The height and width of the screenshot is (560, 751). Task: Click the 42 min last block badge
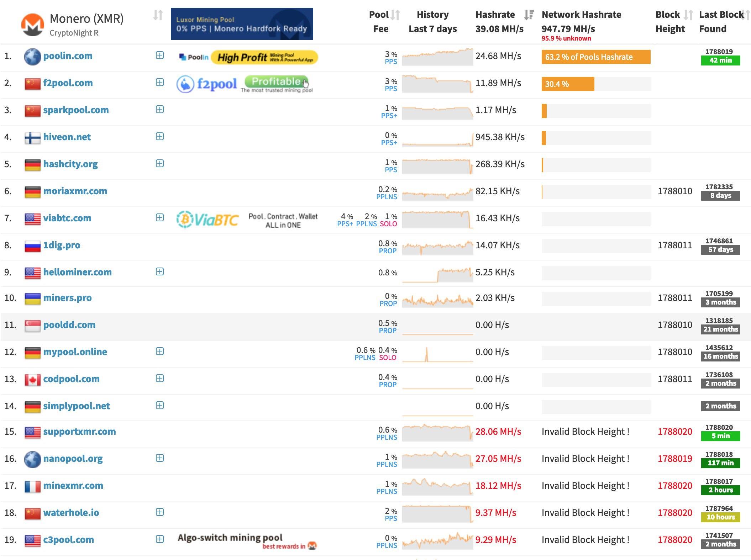coord(720,60)
